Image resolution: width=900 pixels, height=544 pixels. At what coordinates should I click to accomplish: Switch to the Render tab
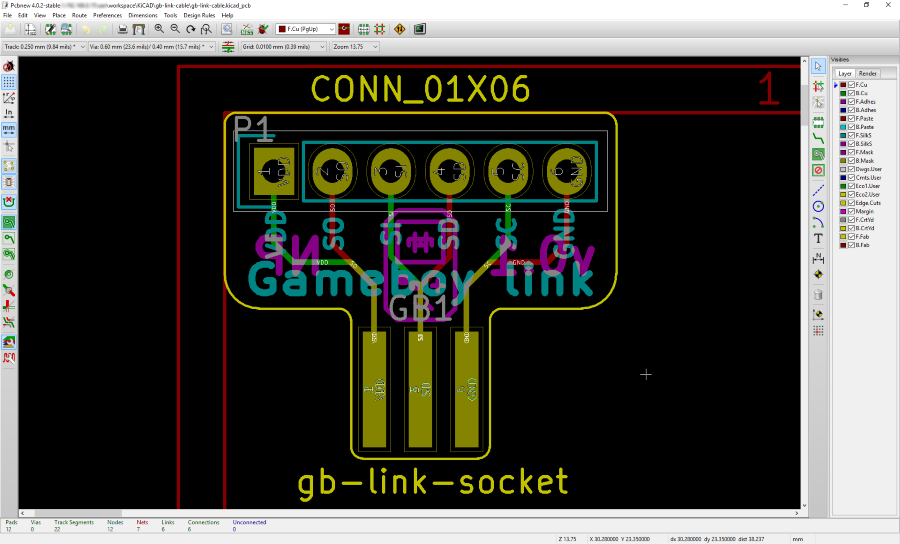[867, 73]
